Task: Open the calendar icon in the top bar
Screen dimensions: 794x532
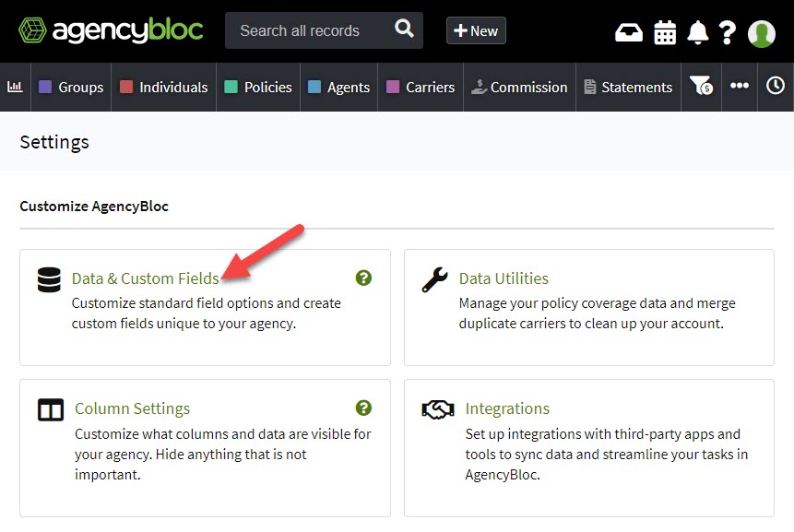Action: 665,32
